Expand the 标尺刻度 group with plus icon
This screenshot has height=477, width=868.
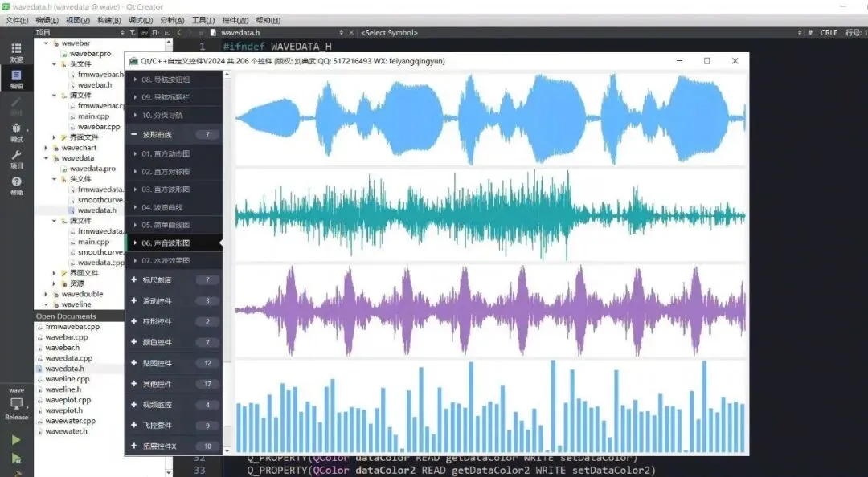click(x=134, y=280)
